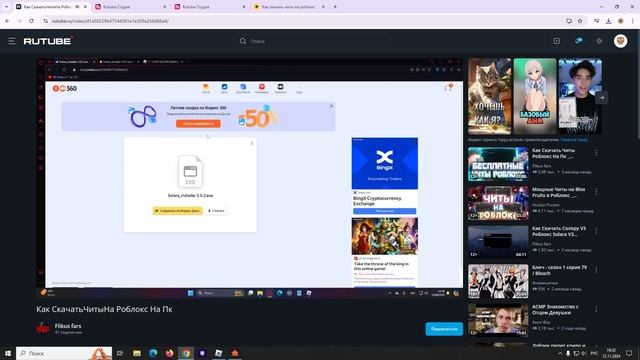Open the АСМР video thumbnail
The height and width of the screenshot is (360, 640).
[498, 320]
